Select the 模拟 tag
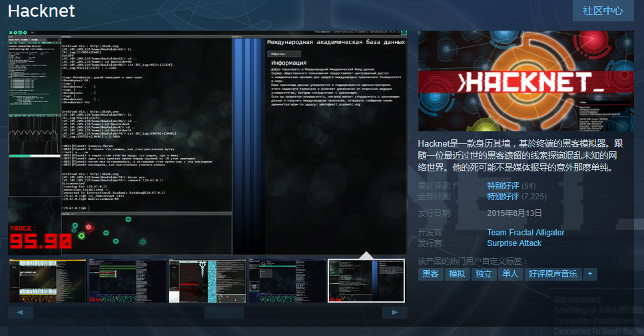644x336 pixels. pos(457,274)
